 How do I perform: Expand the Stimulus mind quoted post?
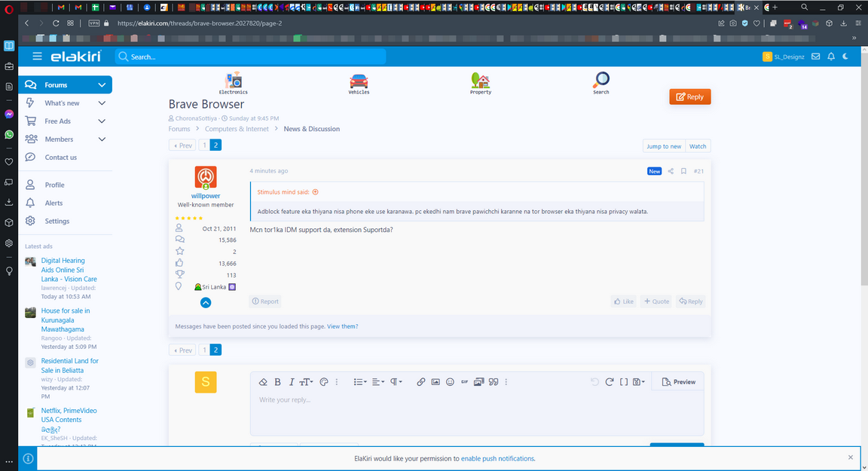point(316,192)
